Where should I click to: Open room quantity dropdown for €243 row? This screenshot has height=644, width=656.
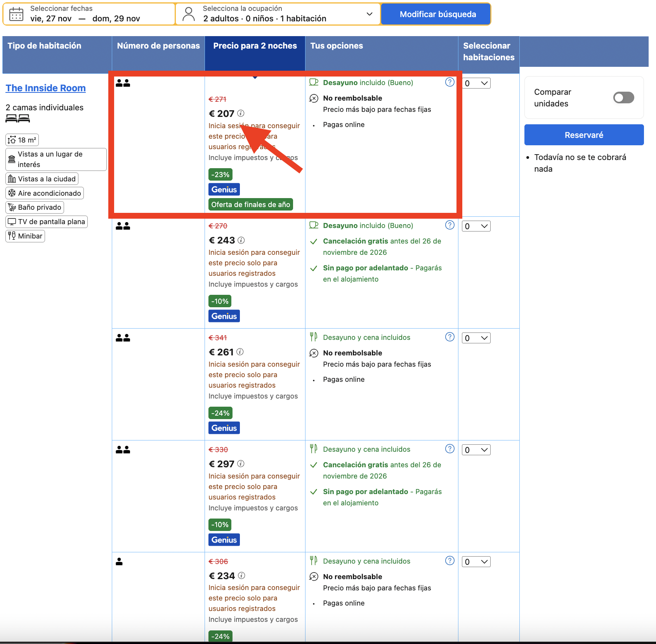(x=476, y=226)
